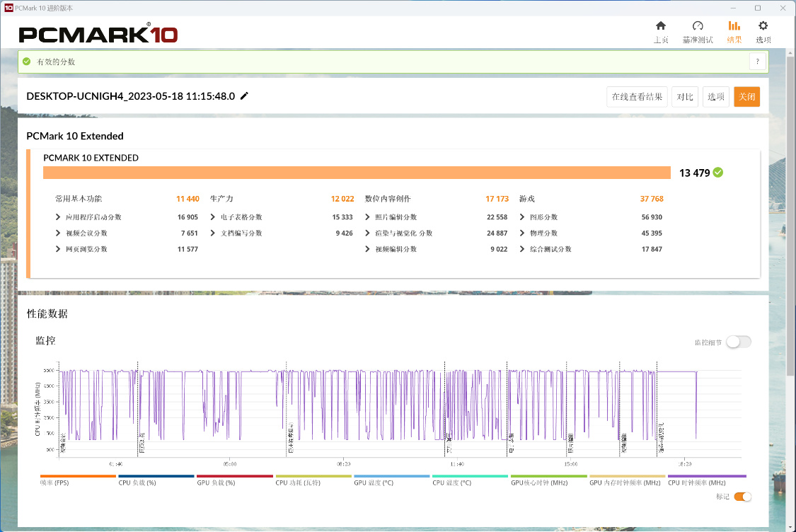Expand 视频编辑分数 row
Screen dimensions: 796x532
(x=367, y=249)
